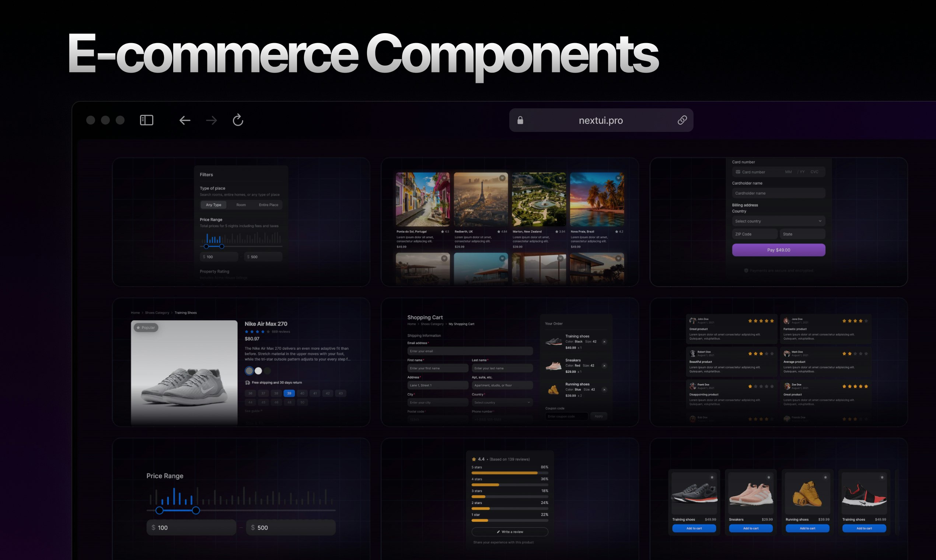Image resolution: width=936 pixels, height=560 pixels.
Task: Choose shoe size 39
Action: [x=289, y=393]
